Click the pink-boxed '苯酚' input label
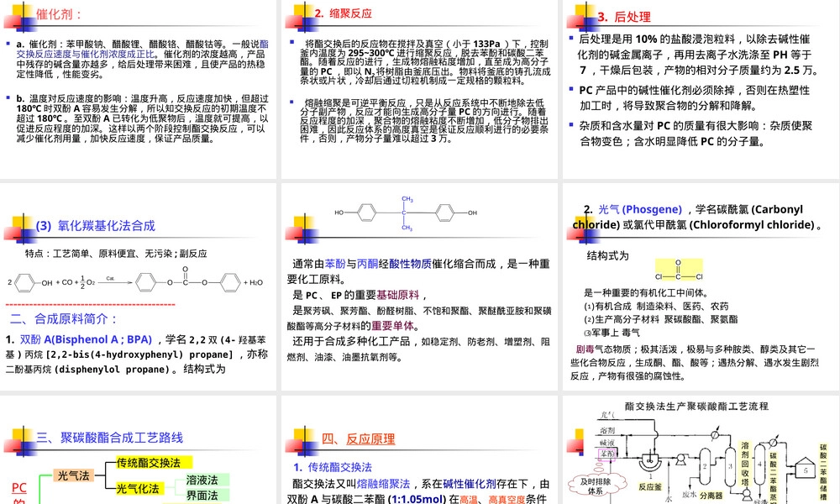This screenshot has width=840, height=504. coord(607,454)
